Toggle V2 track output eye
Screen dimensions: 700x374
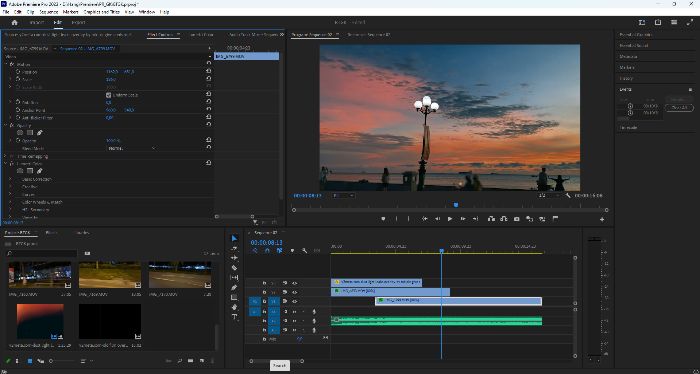coord(294,292)
